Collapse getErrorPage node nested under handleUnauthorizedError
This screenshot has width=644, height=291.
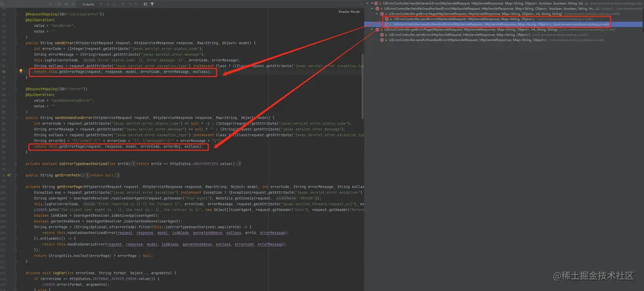(377, 14)
